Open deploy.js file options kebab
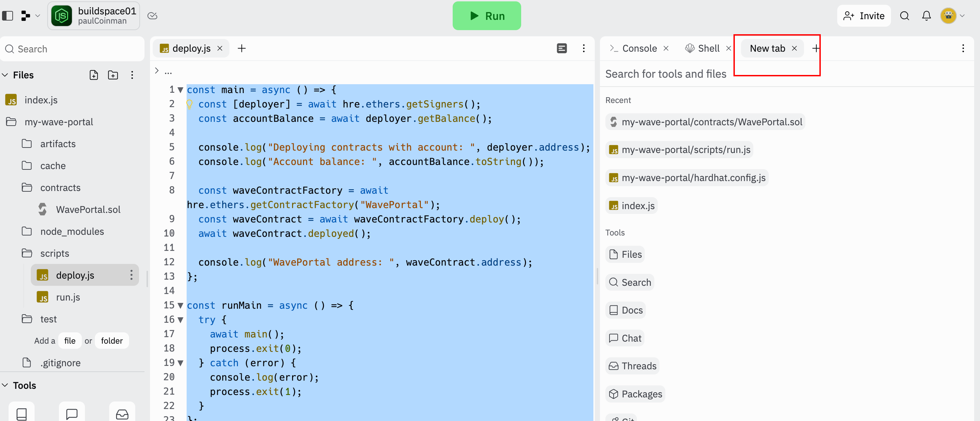 click(131, 275)
